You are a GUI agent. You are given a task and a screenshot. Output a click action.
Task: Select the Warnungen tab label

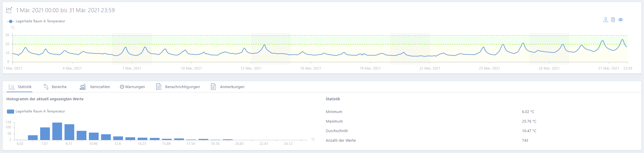(135, 87)
